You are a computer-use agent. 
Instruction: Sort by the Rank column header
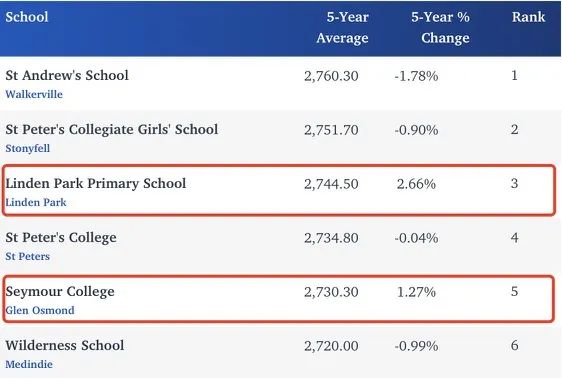coord(528,17)
